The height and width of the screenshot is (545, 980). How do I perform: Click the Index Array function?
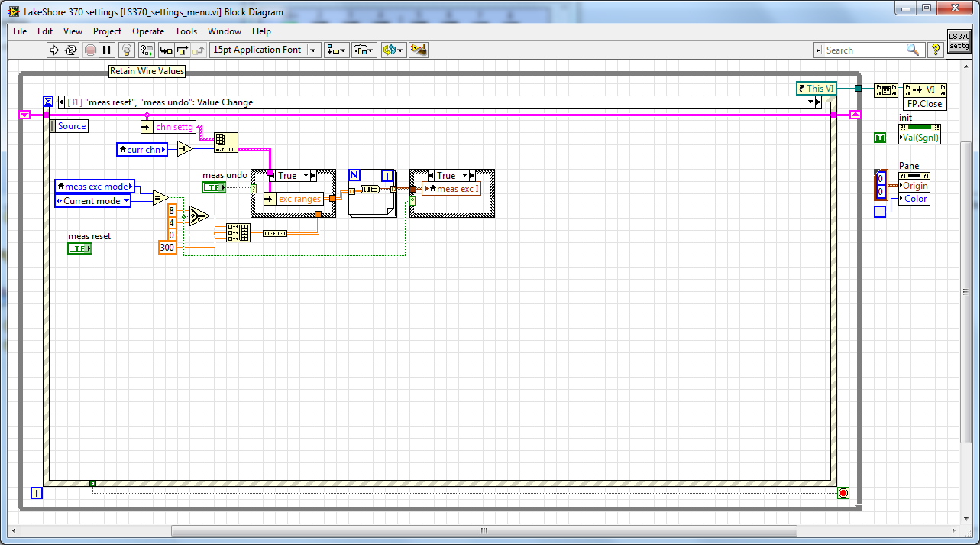pyautogui.click(x=225, y=142)
